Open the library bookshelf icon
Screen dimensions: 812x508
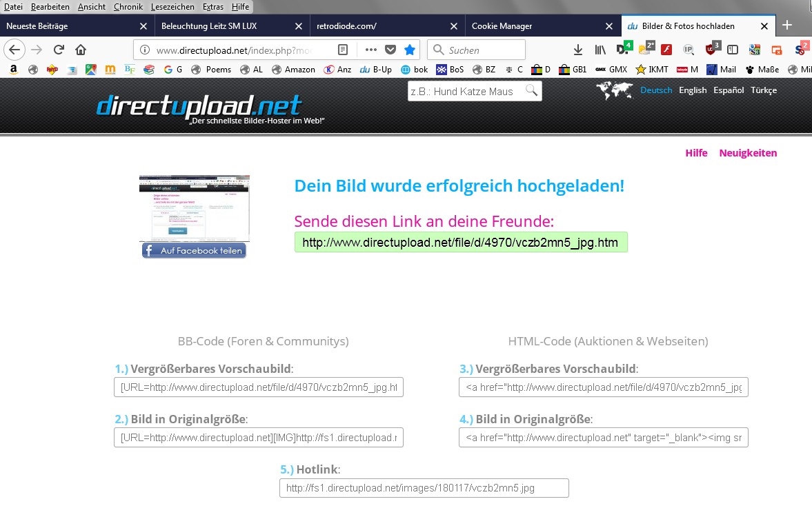600,50
